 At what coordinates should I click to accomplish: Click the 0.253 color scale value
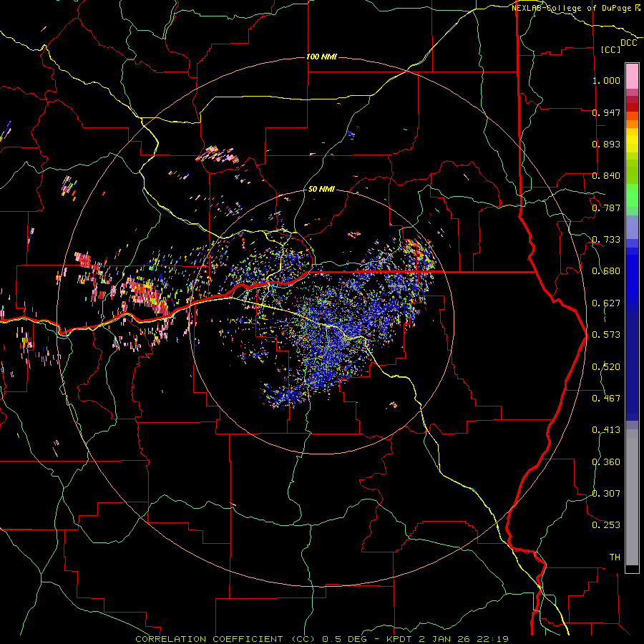pyautogui.click(x=606, y=525)
